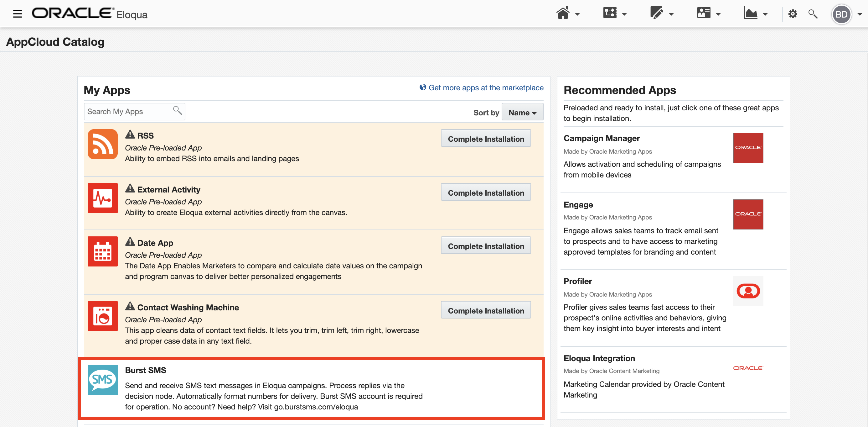Open the Settings gear icon

click(x=793, y=14)
